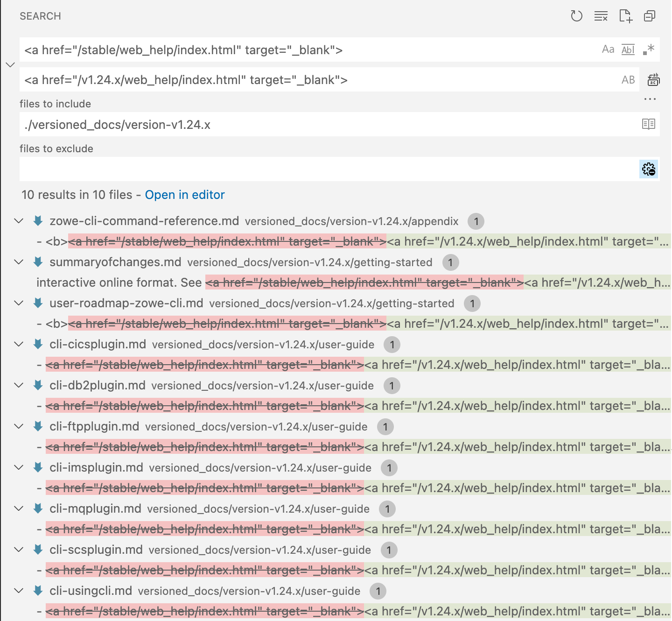Collapse cli-cicsplugin.md results
Screen dimensions: 672x621
tap(19, 344)
